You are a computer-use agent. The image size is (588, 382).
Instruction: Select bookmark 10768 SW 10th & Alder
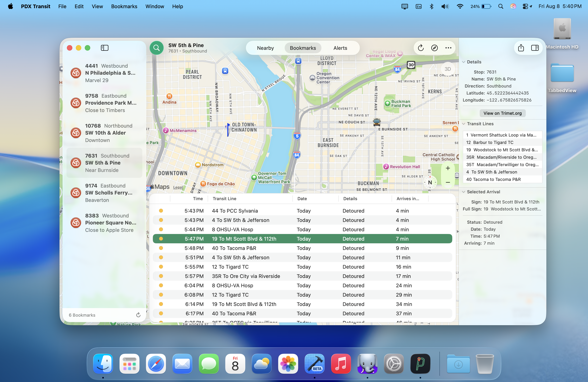(x=104, y=133)
